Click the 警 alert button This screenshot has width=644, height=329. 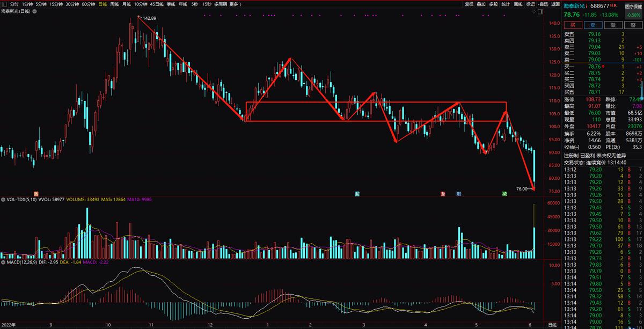pyautogui.click(x=632, y=25)
